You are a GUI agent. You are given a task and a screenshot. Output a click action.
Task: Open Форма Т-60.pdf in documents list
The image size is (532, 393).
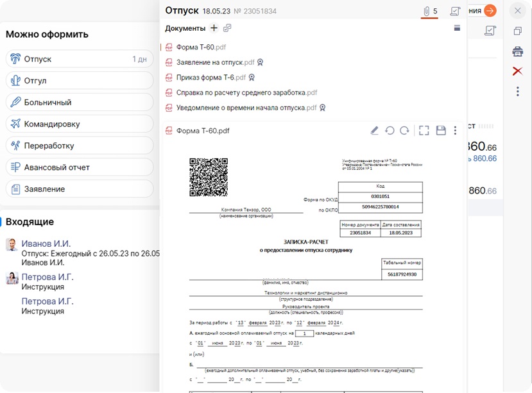click(201, 47)
